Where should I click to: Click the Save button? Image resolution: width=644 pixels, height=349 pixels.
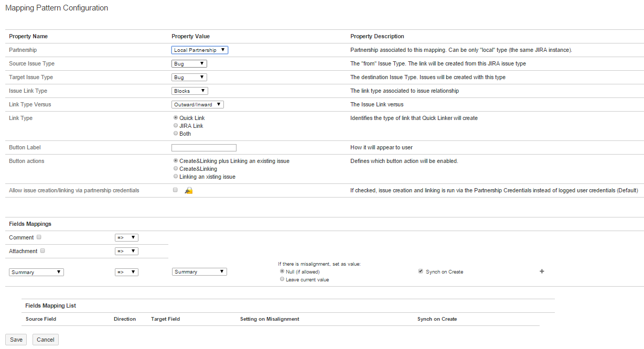coord(16,340)
